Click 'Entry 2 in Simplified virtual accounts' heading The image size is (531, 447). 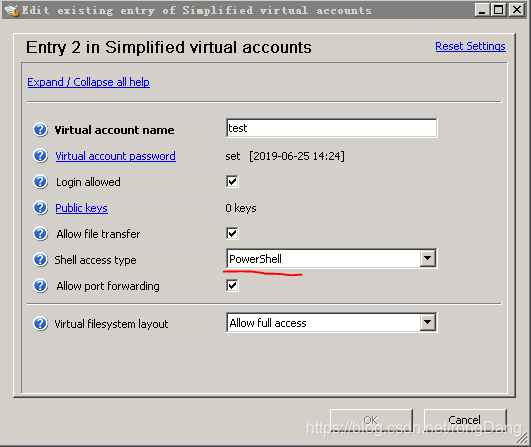coord(169,47)
